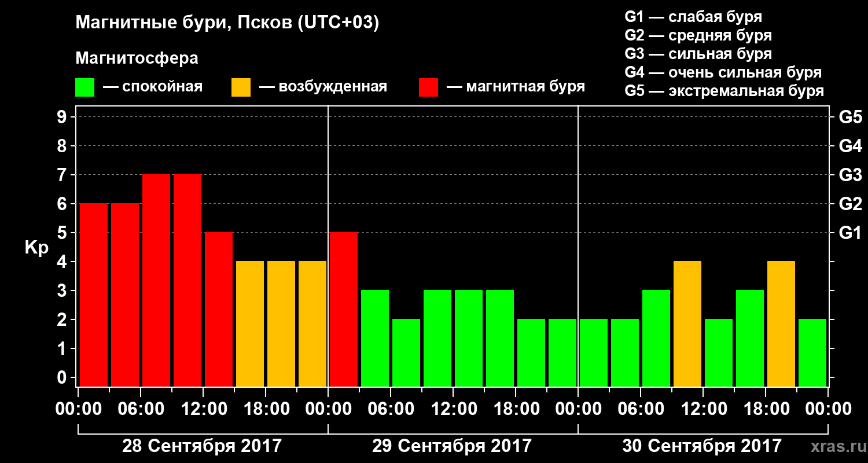Click the orange 'возбужденная' legend swatch
868x463 pixels.
tap(241, 87)
